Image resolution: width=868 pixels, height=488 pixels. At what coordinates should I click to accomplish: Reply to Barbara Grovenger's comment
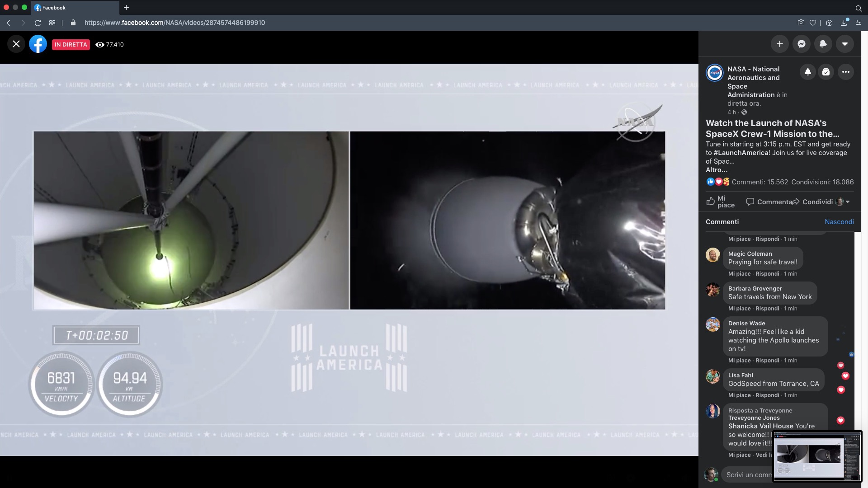click(767, 309)
